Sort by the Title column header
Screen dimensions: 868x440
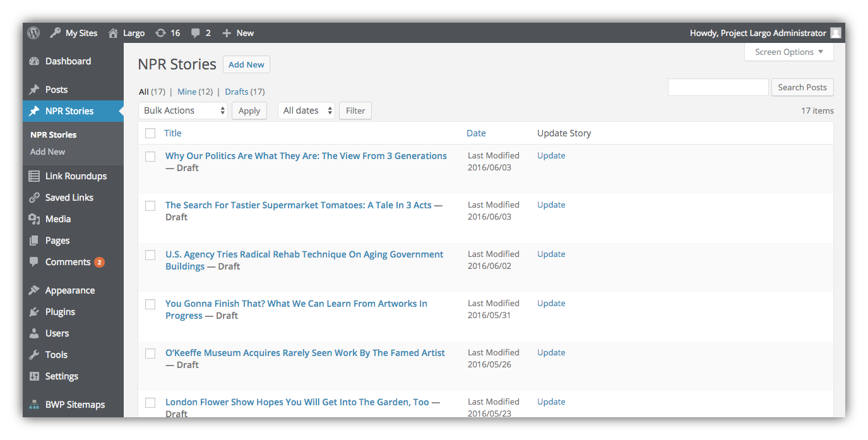tap(173, 133)
